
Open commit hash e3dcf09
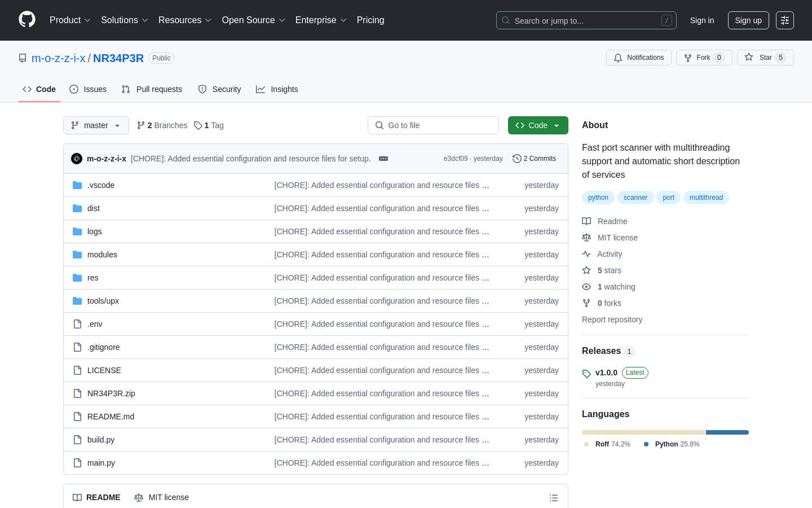pyautogui.click(x=456, y=159)
